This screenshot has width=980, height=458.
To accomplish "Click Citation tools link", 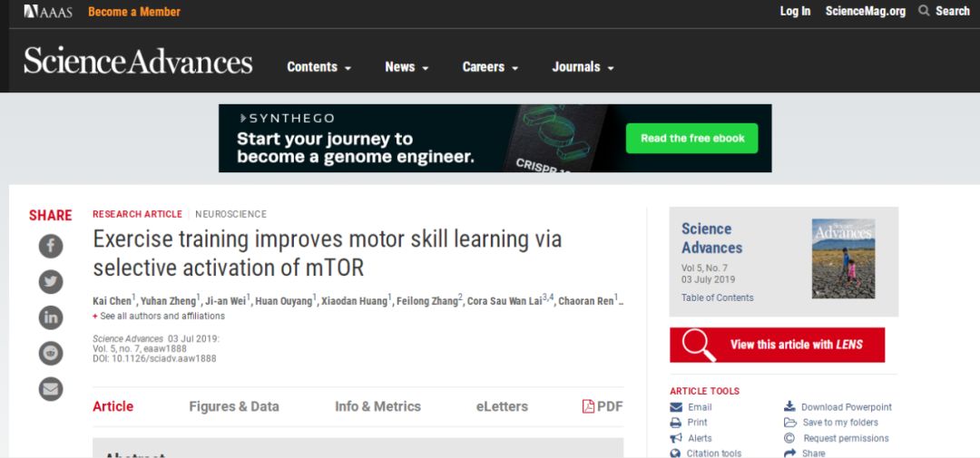I will pyautogui.click(x=714, y=453).
